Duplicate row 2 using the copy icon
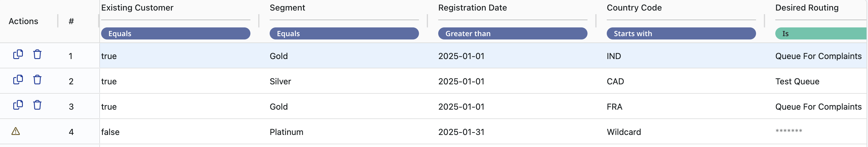The width and height of the screenshot is (868, 147). click(18, 80)
